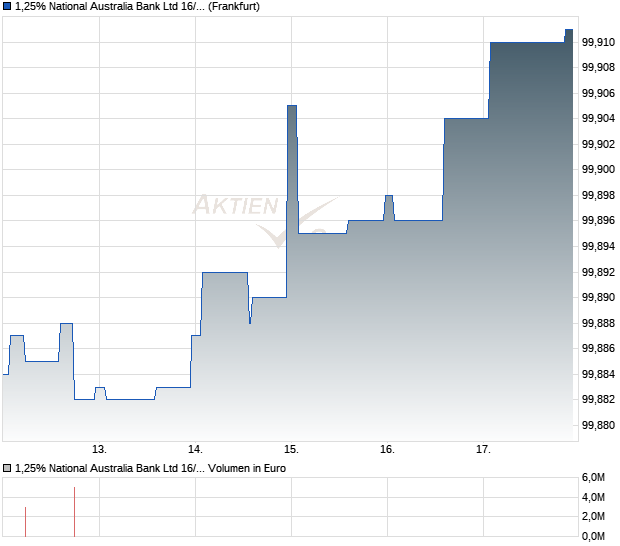The width and height of the screenshot is (620, 546).
Task: Click the 4,0M volume axis label
Action: point(593,497)
